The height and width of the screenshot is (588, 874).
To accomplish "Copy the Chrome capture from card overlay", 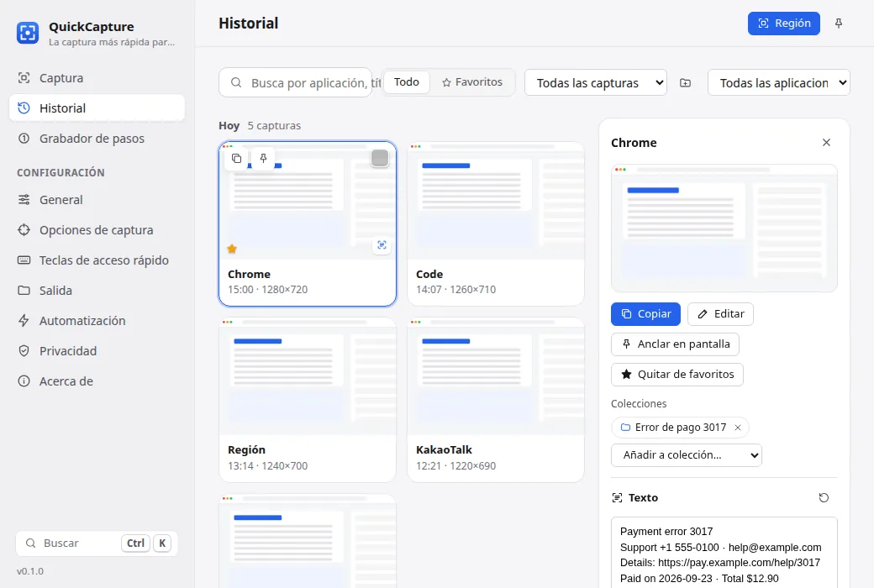I will tap(236, 158).
